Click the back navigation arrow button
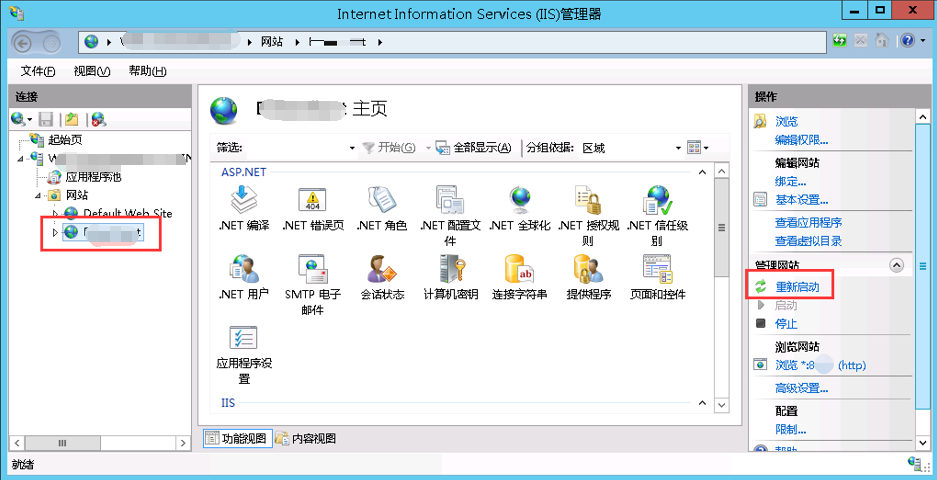This screenshot has height=480, width=937. (x=23, y=42)
